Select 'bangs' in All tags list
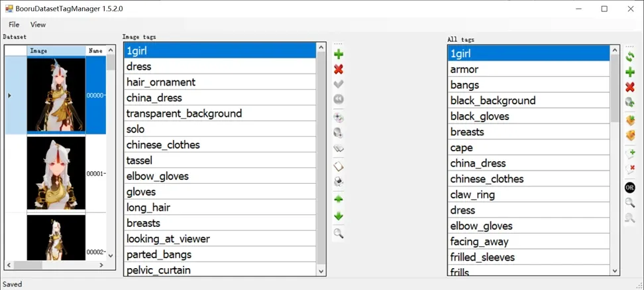Viewport: 644px width, 290px height. pos(529,85)
